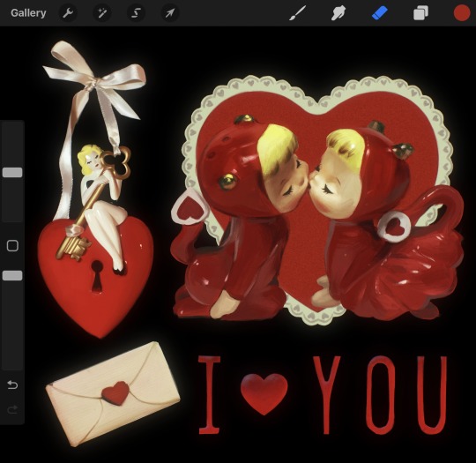Tap the blue Eraser tool
476x463 pixels.
click(x=379, y=13)
